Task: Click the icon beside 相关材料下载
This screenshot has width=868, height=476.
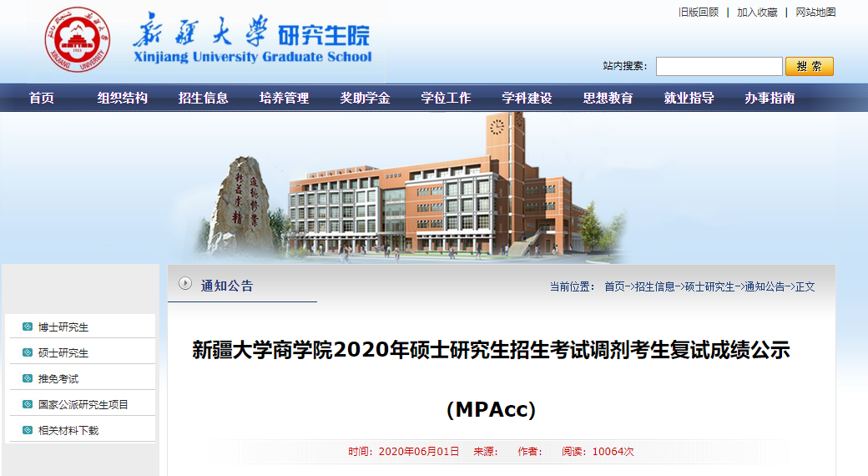Action: (28, 431)
